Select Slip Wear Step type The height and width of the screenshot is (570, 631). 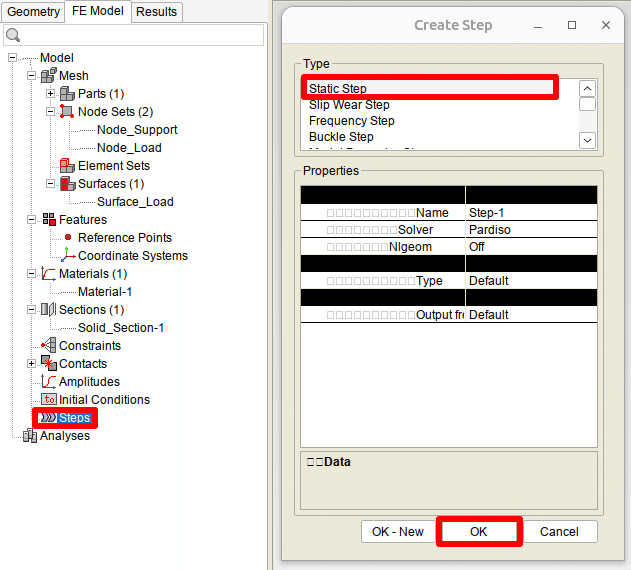point(440,105)
